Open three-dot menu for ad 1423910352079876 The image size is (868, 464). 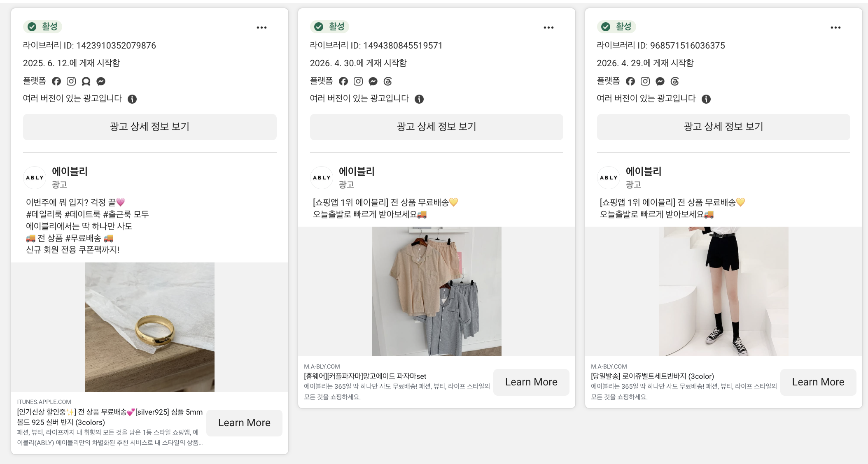point(261,28)
